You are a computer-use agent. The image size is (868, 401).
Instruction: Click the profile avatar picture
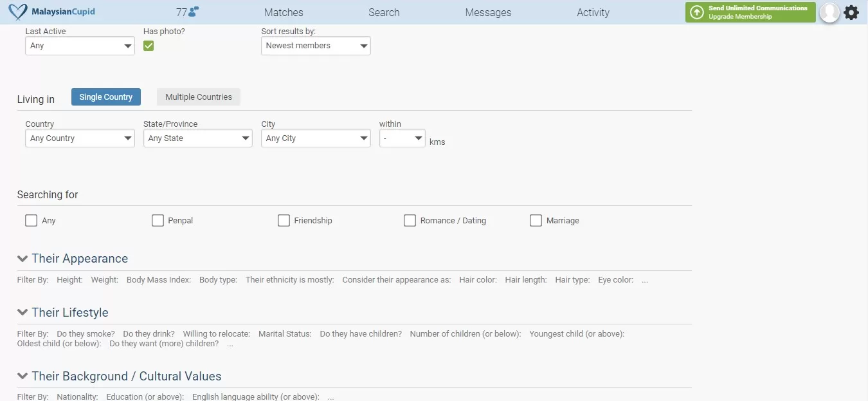click(829, 12)
